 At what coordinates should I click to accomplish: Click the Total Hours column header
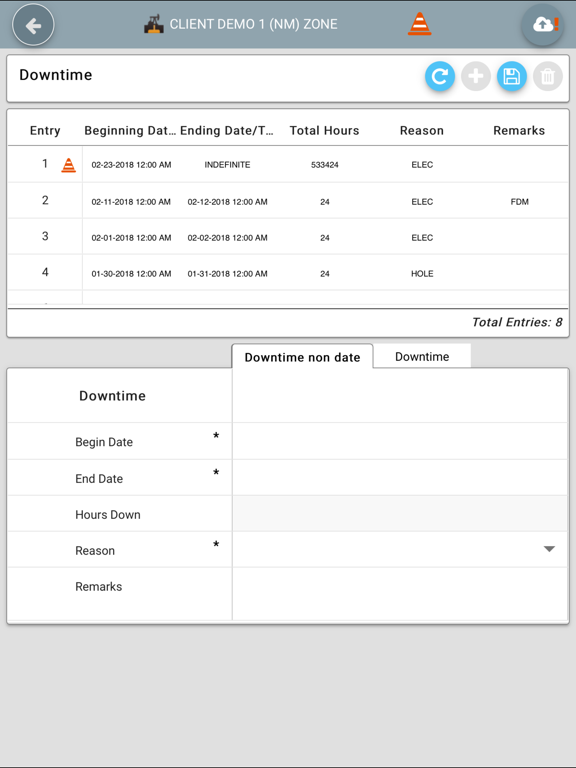(324, 130)
